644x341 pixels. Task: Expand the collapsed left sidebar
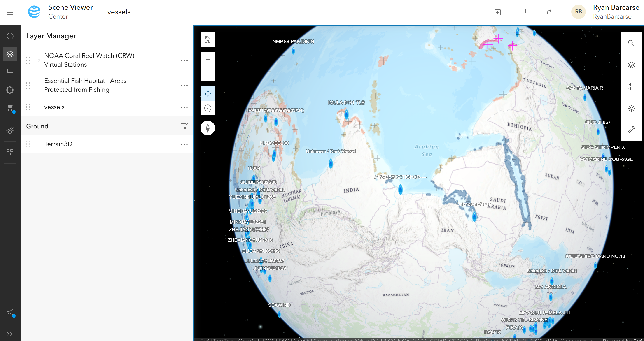tap(10, 334)
